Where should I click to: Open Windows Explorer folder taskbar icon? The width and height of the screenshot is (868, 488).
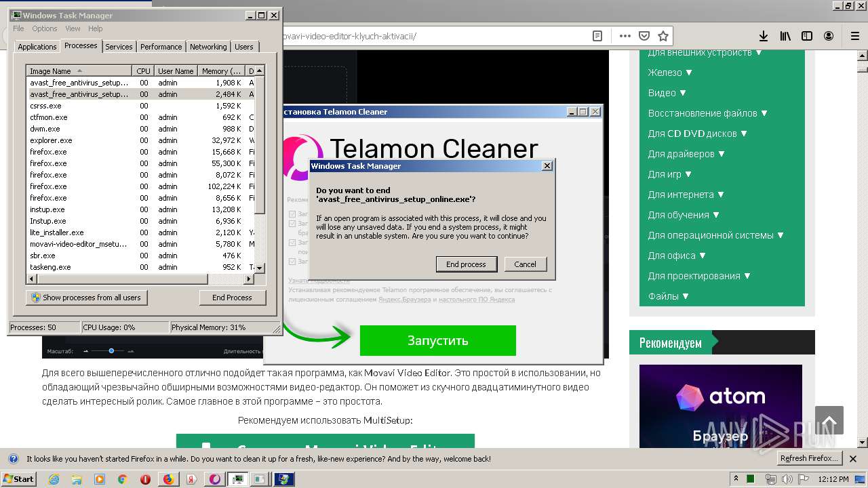[77, 479]
